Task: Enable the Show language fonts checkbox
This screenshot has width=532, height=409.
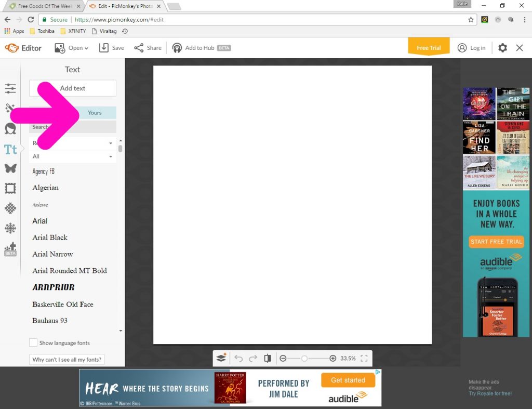Action: pos(33,342)
